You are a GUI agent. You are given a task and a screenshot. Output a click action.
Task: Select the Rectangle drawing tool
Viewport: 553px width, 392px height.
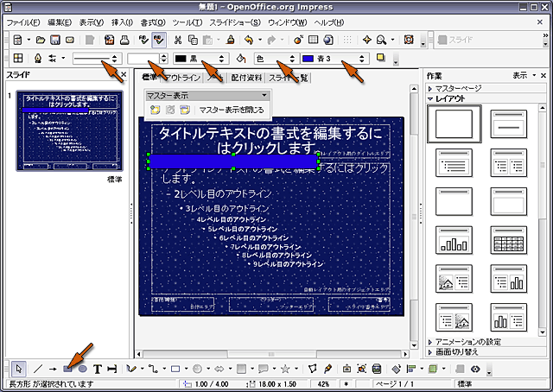click(67, 369)
